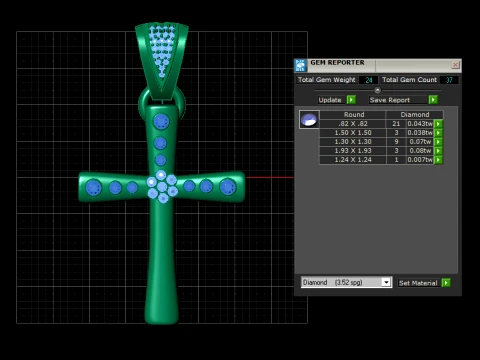Select the outermost gem on the right arm
The image size is (480, 360).
tap(228, 187)
